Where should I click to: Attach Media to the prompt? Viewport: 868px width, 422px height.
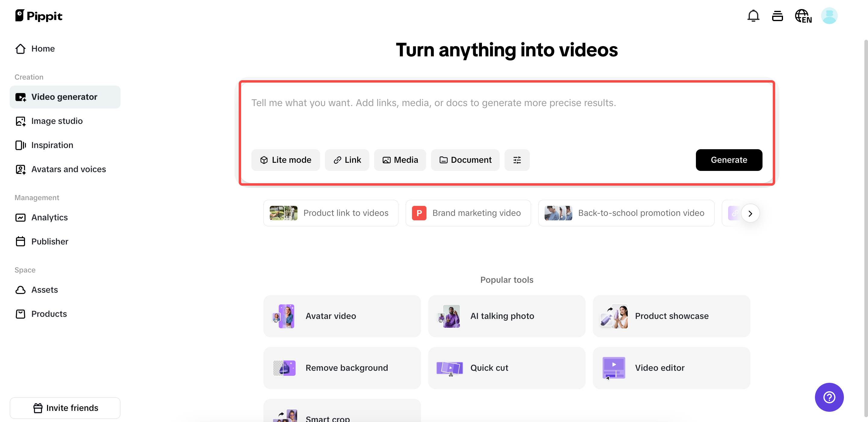click(400, 160)
